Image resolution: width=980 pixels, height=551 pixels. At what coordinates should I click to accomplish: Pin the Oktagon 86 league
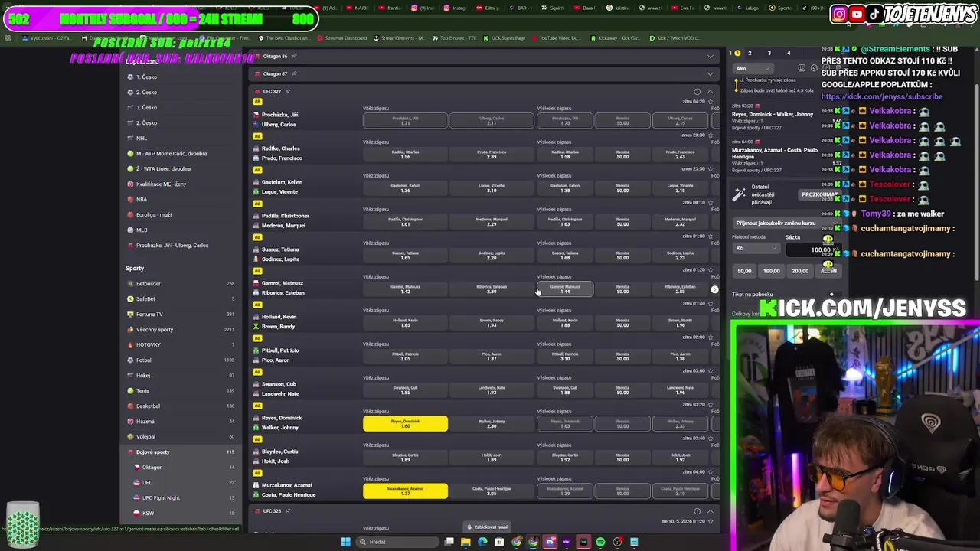pyautogui.click(x=294, y=56)
